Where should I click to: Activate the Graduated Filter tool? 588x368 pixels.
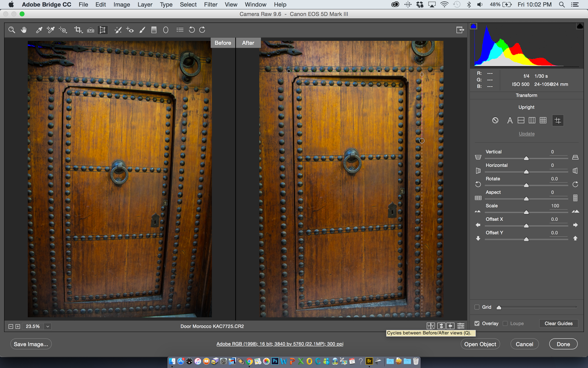click(x=154, y=30)
